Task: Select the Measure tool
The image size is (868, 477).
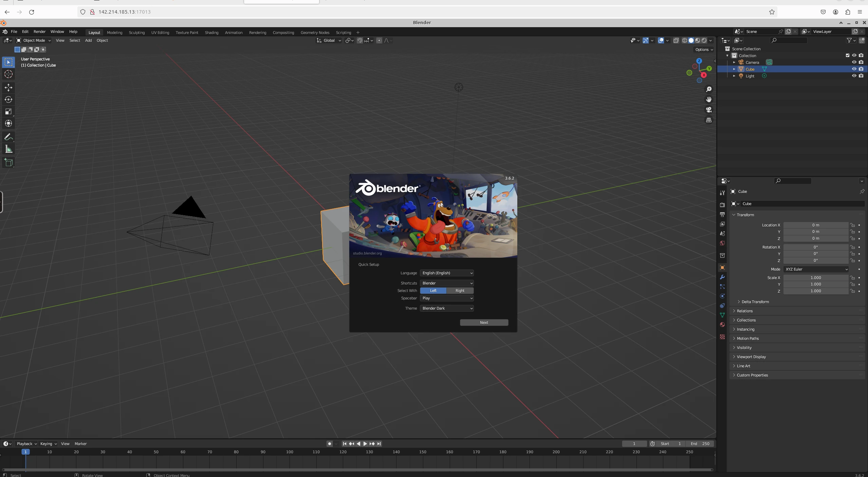Action: (x=8, y=149)
